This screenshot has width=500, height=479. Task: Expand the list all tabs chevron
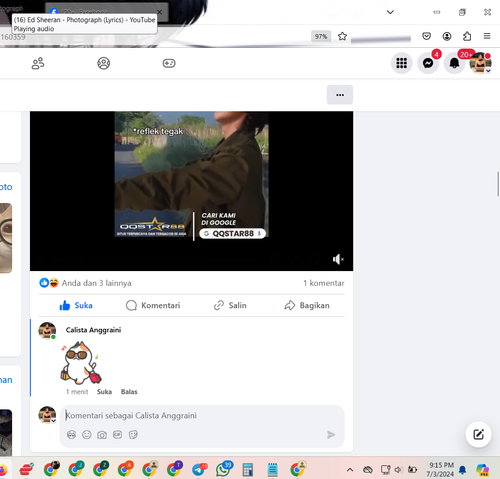pos(390,12)
